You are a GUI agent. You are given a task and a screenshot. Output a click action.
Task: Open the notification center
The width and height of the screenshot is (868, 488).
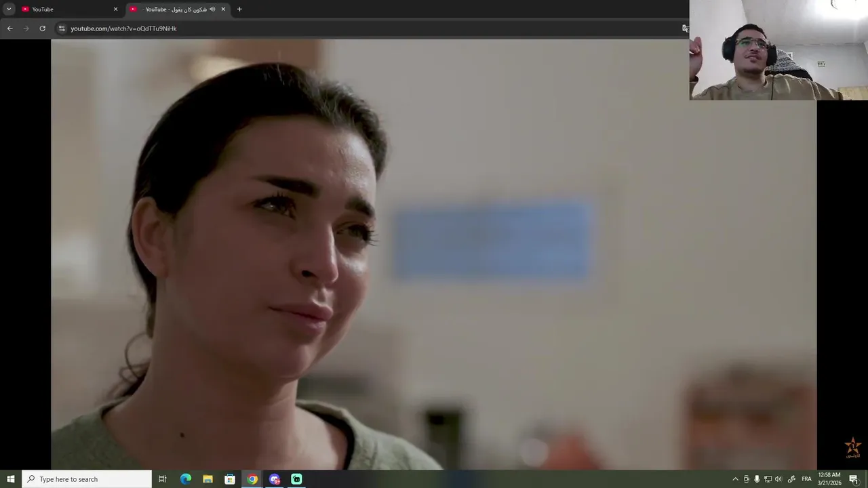854,479
